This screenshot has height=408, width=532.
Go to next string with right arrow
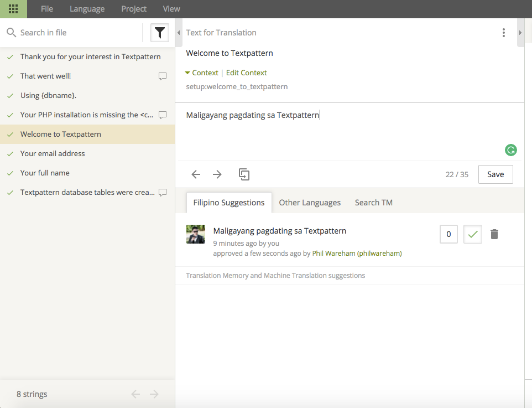point(217,174)
